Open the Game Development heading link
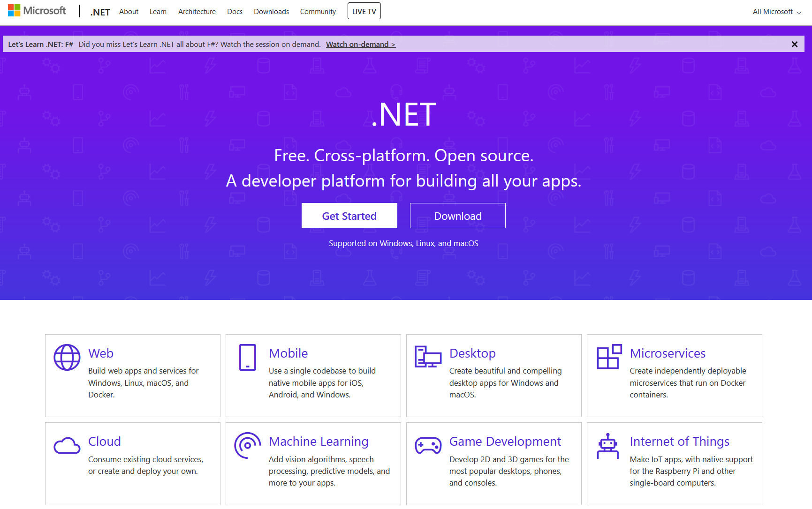This screenshot has height=509, width=812. click(505, 442)
